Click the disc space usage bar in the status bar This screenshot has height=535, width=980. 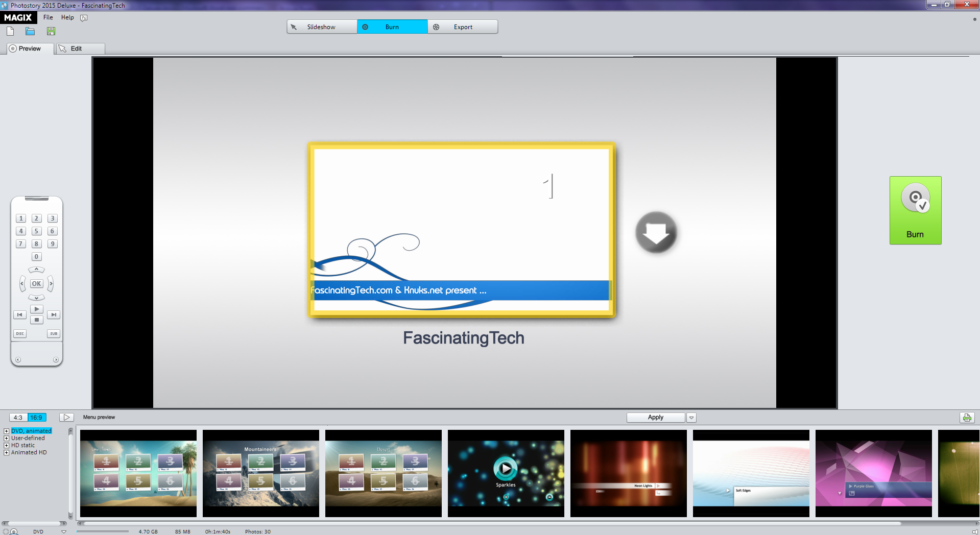tap(103, 531)
